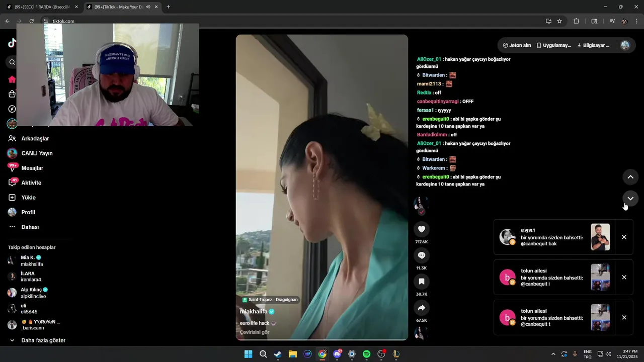Bookmark this page with star icon
Viewport: 644px width, 362px height.
[559, 21]
